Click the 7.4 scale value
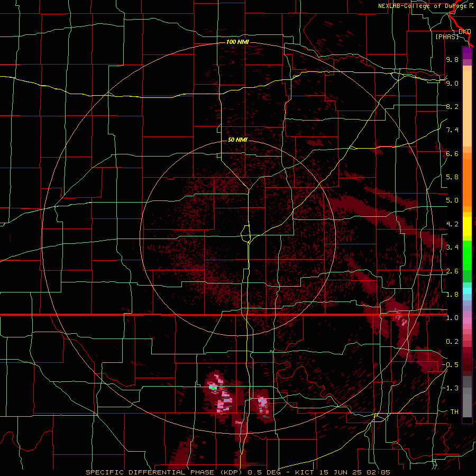The width and height of the screenshot is (476, 476). click(x=452, y=130)
